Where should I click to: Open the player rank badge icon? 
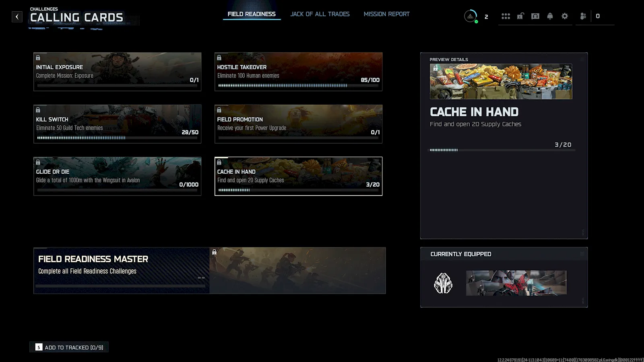(x=470, y=16)
